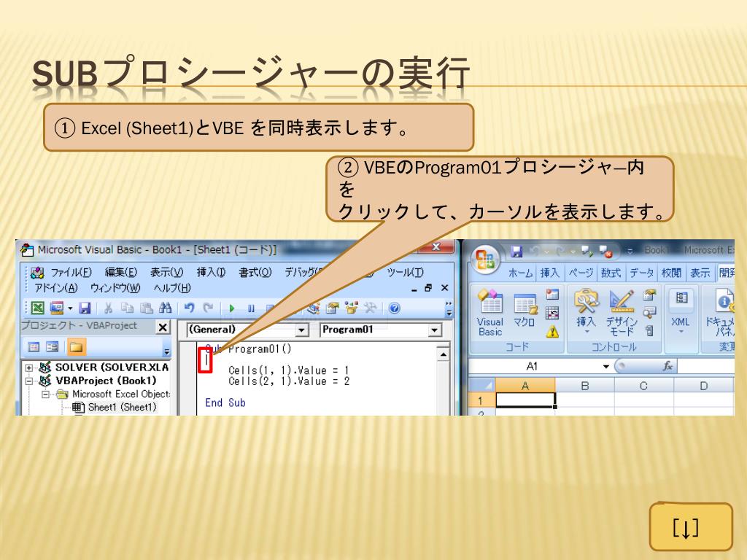This screenshot has width=747, height=560.
Task: Open the Name Box dropdown arrow
Action: (606, 366)
